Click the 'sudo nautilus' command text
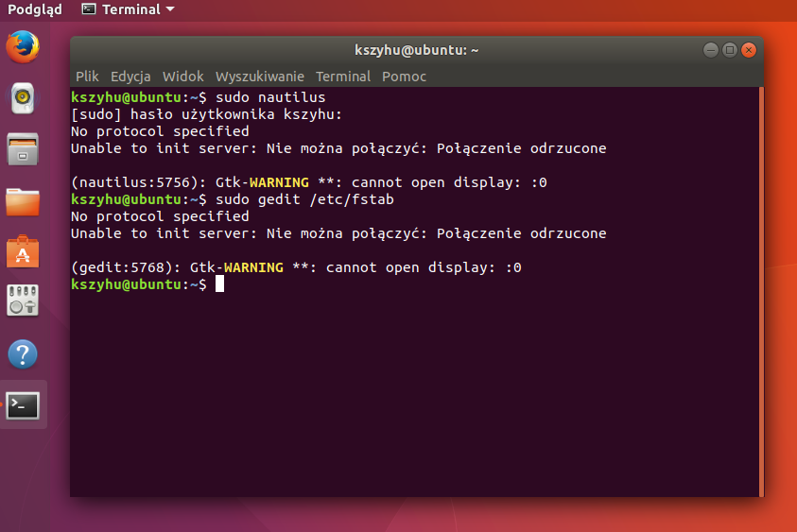The height and width of the screenshot is (532, 797). point(270,97)
